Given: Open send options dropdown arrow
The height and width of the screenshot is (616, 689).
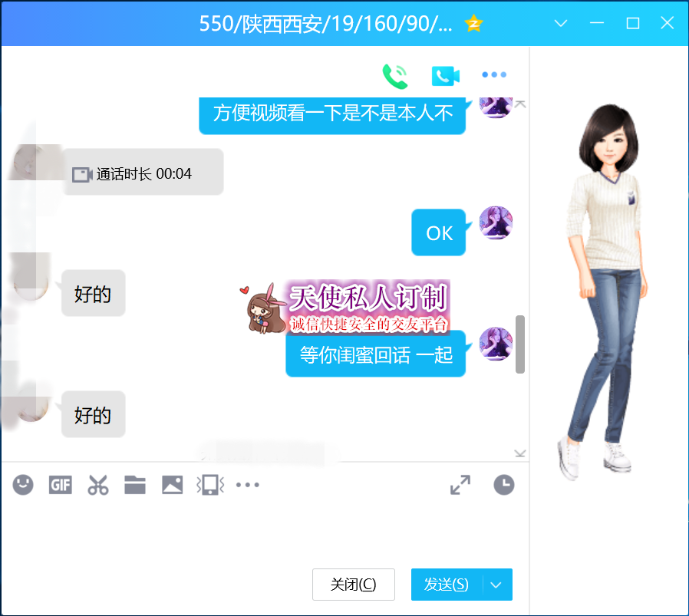Looking at the screenshot, I should [496, 585].
